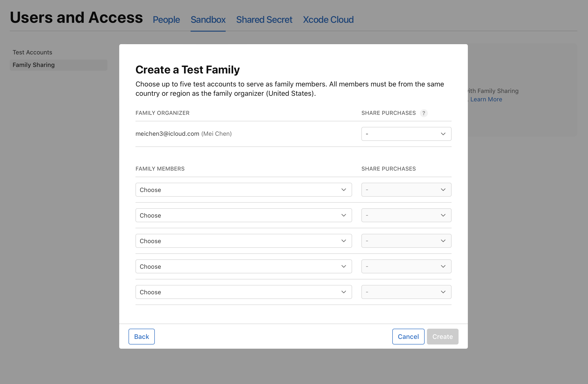The image size is (588, 384).
Task: Select Family Sharing in the sidebar
Action: point(34,65)
